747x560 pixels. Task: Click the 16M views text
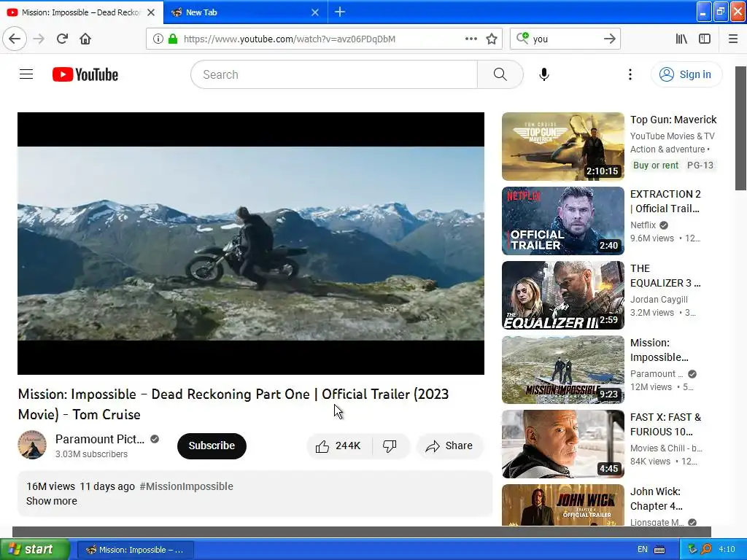tap(50, 486)
